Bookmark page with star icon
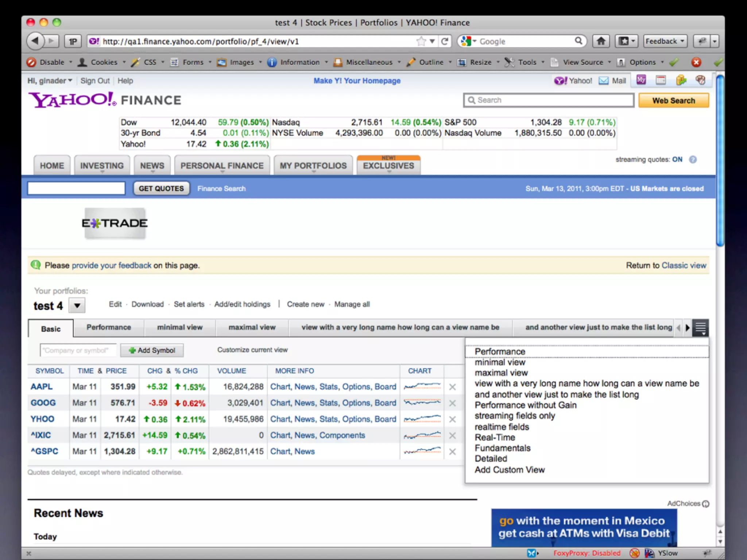This screenshot has width=747, height=560. (421, 41)
